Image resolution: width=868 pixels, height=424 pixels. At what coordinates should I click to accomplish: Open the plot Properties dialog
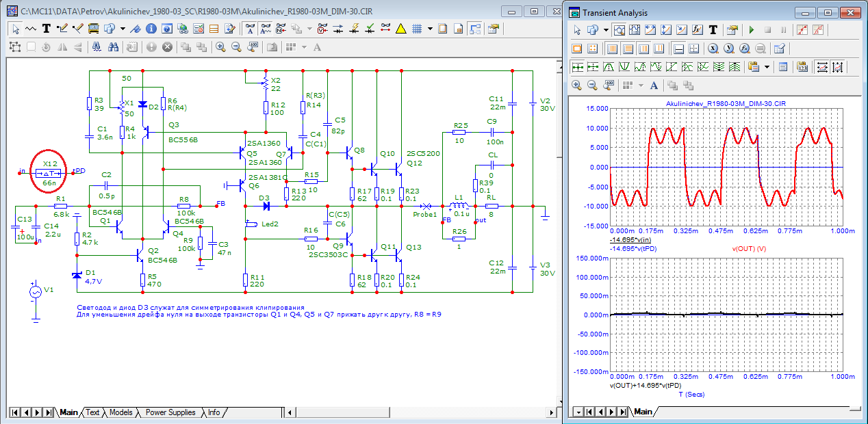click(732, 30)
